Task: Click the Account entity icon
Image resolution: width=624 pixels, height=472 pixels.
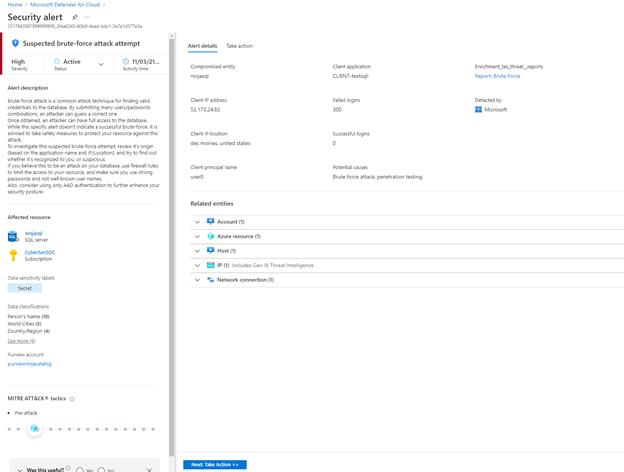Action: coord(211,222)
